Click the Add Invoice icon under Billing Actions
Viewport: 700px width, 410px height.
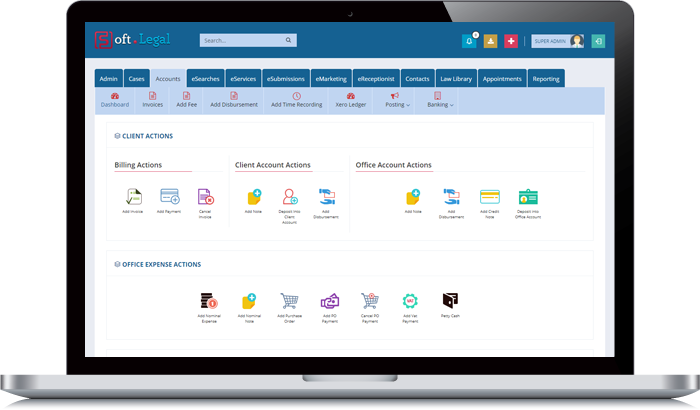(x=134, y=196)
